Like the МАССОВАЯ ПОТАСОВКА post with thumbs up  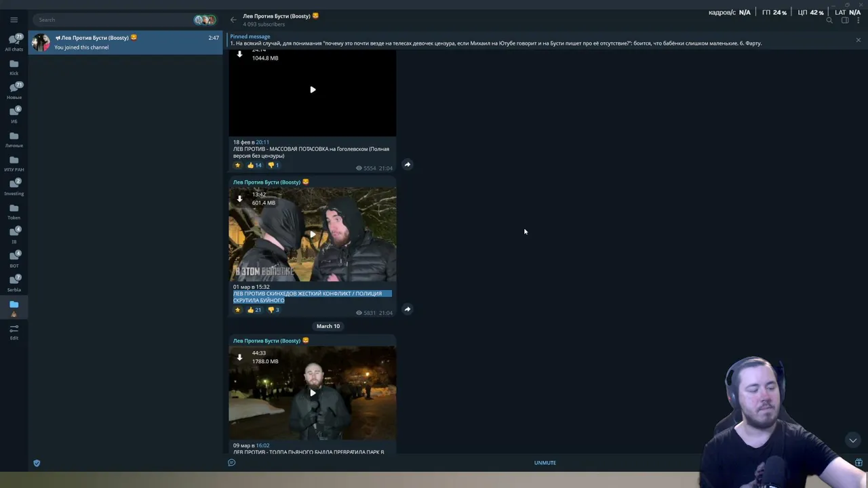pos(254,165)
